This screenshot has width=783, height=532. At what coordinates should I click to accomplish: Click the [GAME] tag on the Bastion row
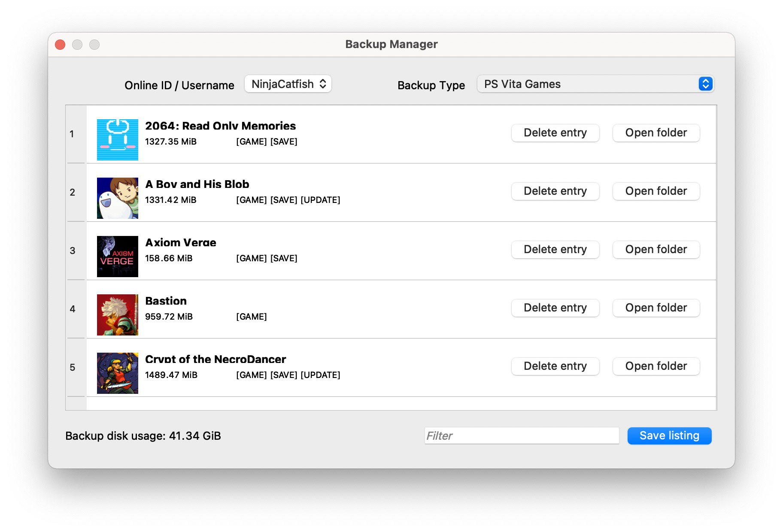coord(251,317)
